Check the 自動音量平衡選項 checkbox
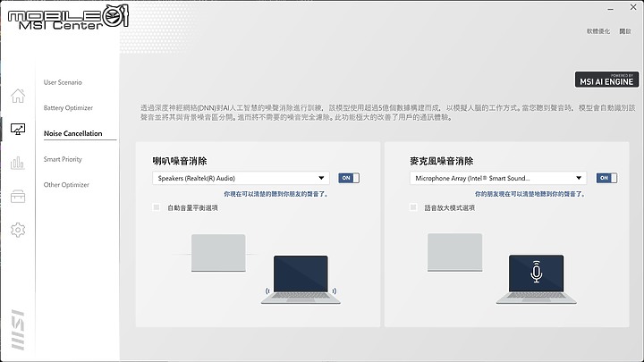 (x=157, y=207)
